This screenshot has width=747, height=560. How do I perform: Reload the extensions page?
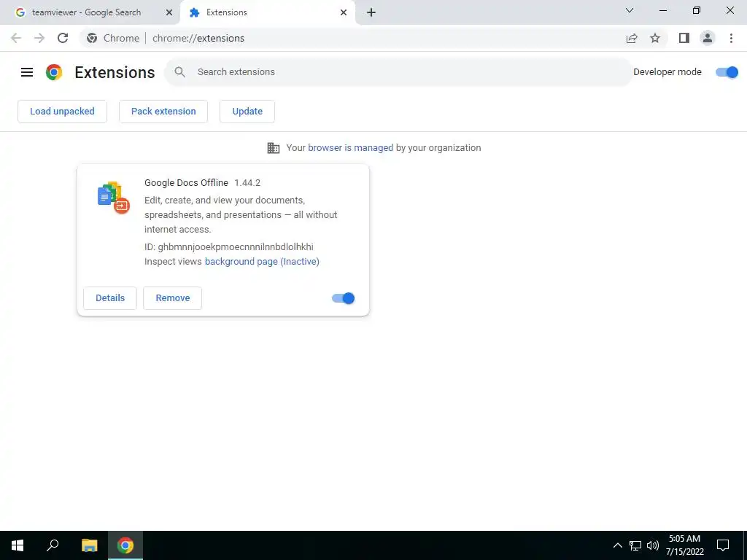tap(63, 38)
